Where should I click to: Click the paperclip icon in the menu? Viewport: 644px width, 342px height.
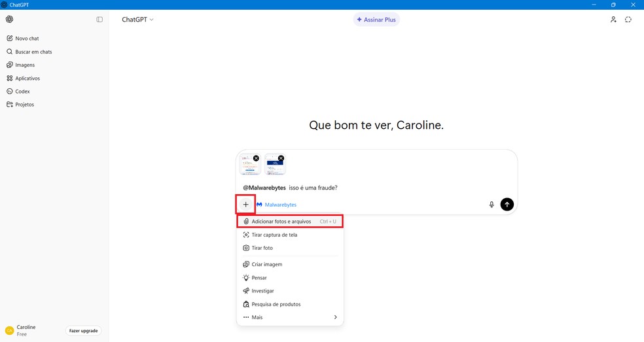(x=246, y=221)
